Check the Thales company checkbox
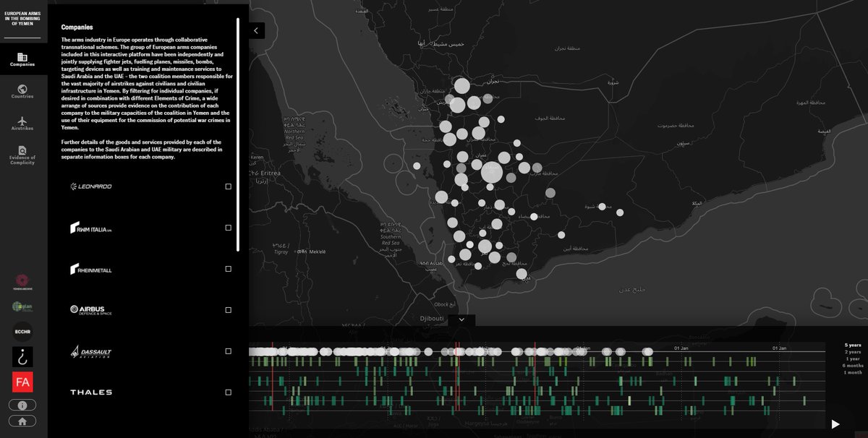 [x=229, y=392]
